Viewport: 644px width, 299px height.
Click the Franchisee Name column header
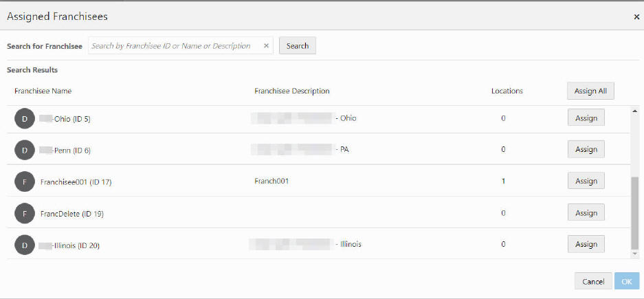tap(43, 91)
